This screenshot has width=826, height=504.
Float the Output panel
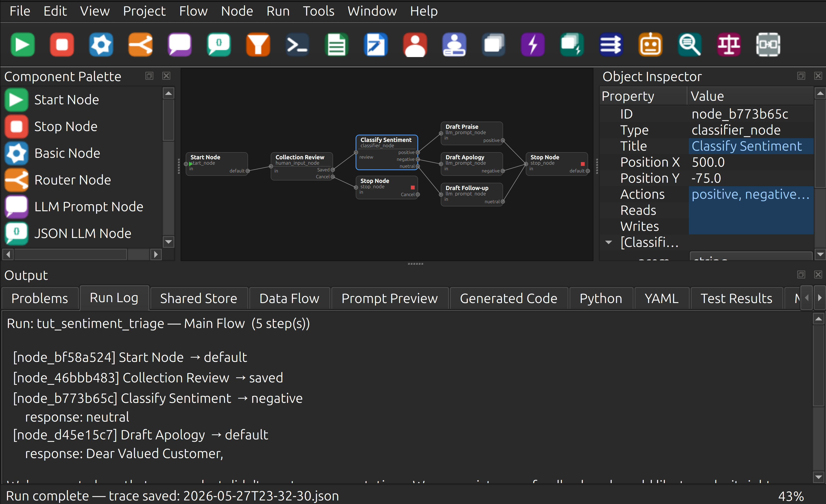[x=801, y=275]
